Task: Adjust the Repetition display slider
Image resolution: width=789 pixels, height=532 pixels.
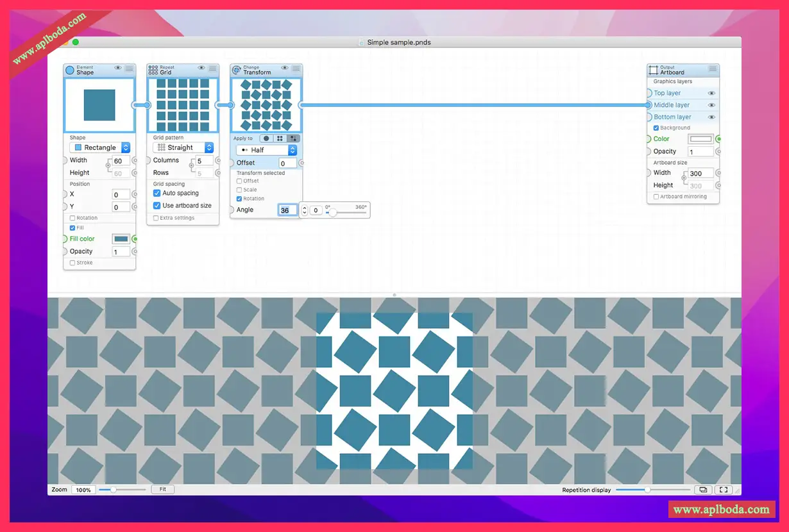Action: pos(653,490)
